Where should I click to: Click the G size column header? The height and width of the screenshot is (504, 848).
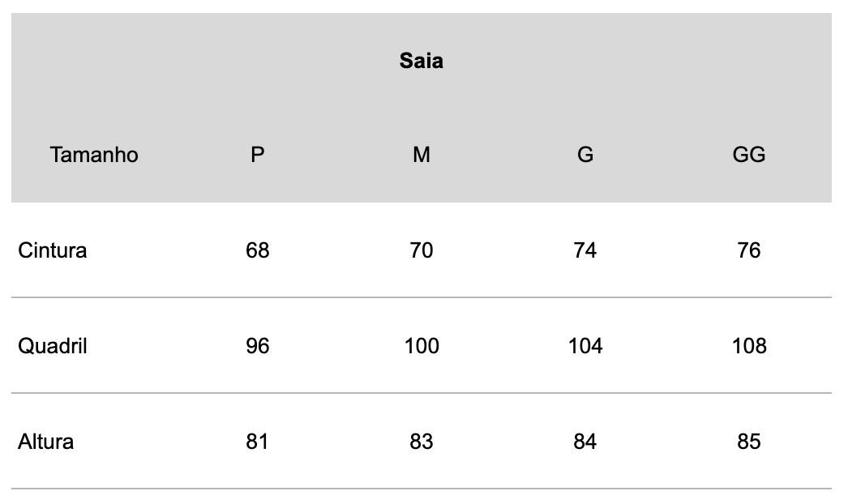[x=585, y=155]
